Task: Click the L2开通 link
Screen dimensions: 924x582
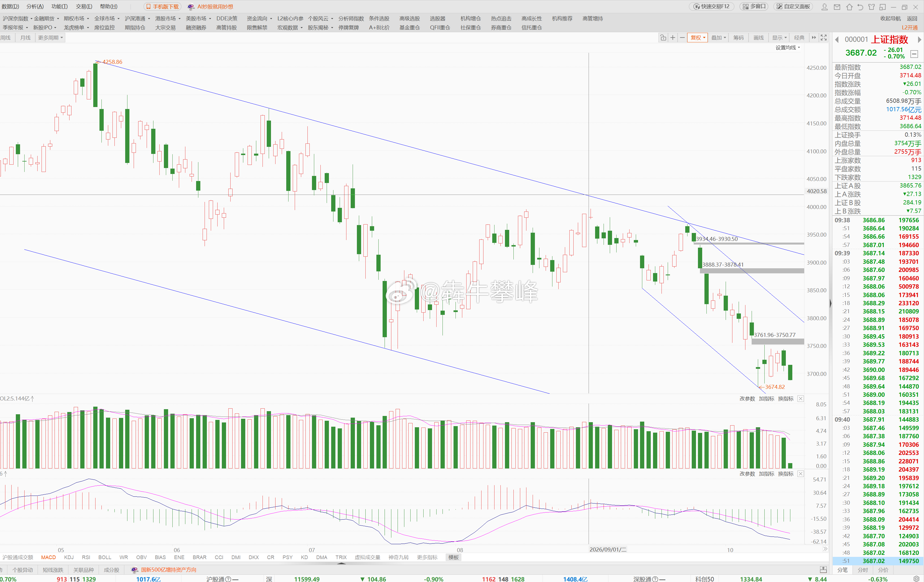Action: pyautogui.click(x=910, y=28)
